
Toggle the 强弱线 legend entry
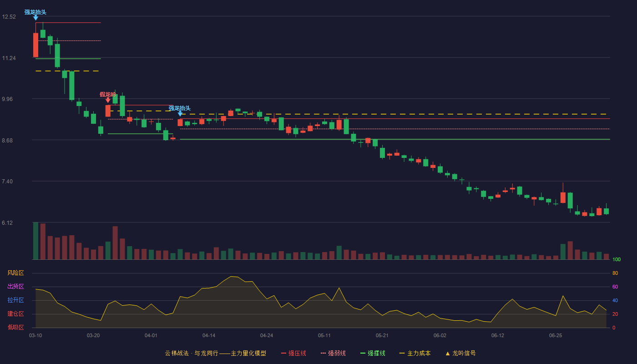pos(333,353)
